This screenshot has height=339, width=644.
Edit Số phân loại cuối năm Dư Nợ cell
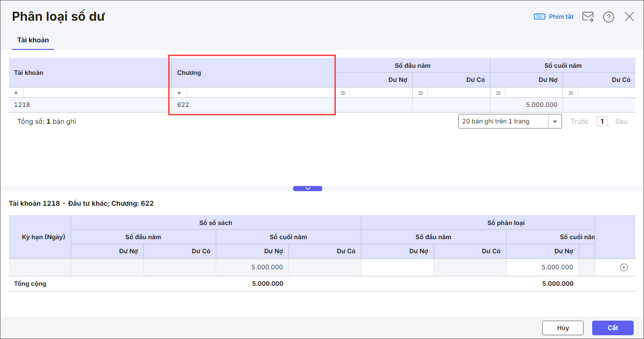coord(542,267)
